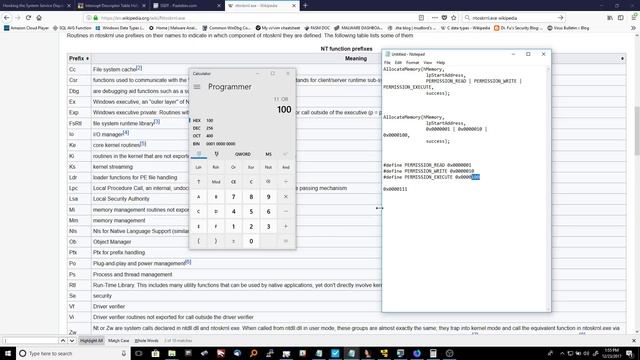
Task: Toggle Whole Words in the find bar
Action: pyautogui.click(x=147, y=340)
